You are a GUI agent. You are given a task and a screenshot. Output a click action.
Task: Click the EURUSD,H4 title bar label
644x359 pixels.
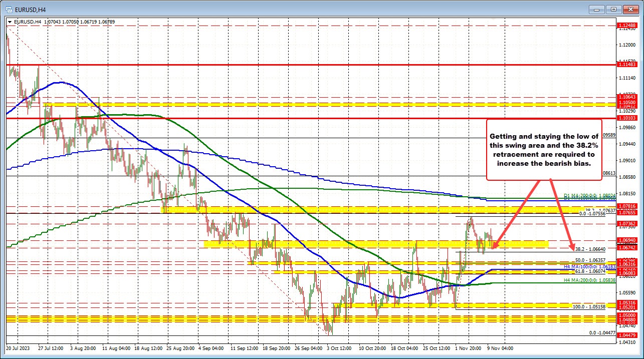[x=30, y=9]
